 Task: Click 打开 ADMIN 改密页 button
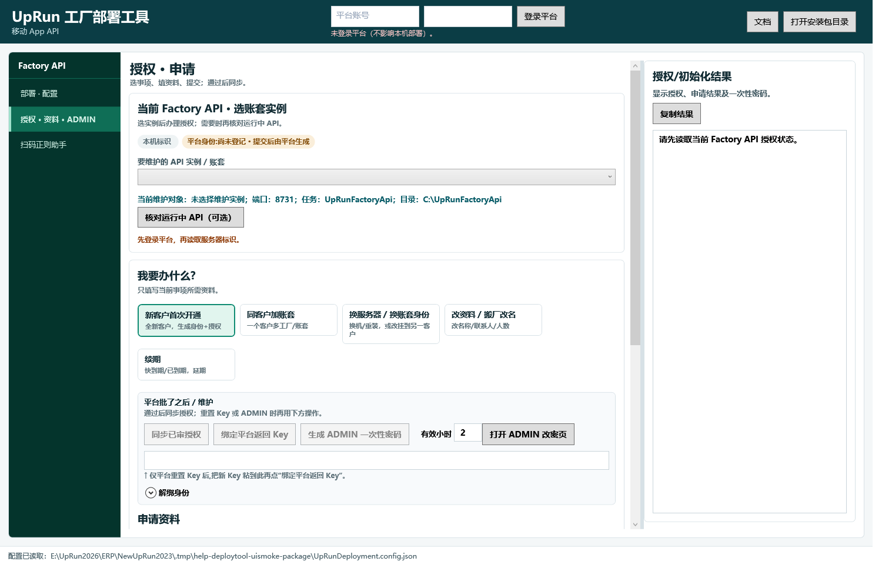[x=528, y=435]
